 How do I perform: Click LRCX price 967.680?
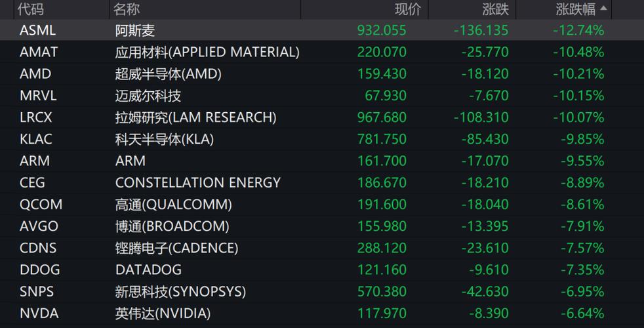point(382,117)
